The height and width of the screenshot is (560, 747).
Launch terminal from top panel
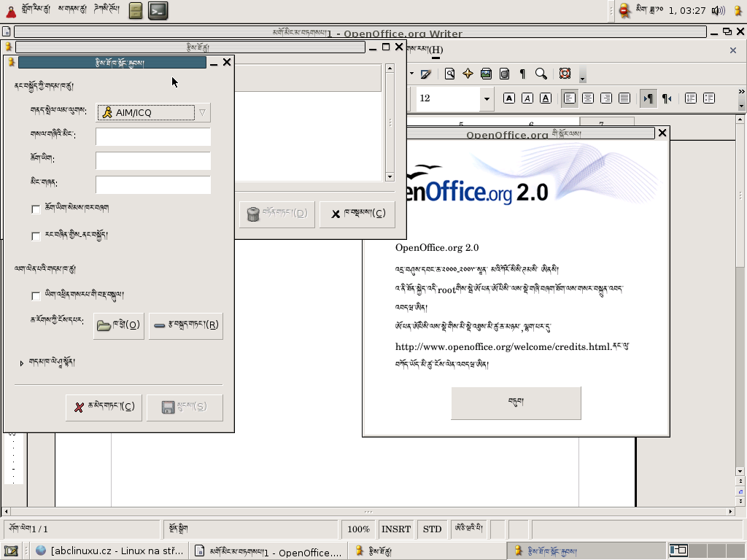point(158,10)
